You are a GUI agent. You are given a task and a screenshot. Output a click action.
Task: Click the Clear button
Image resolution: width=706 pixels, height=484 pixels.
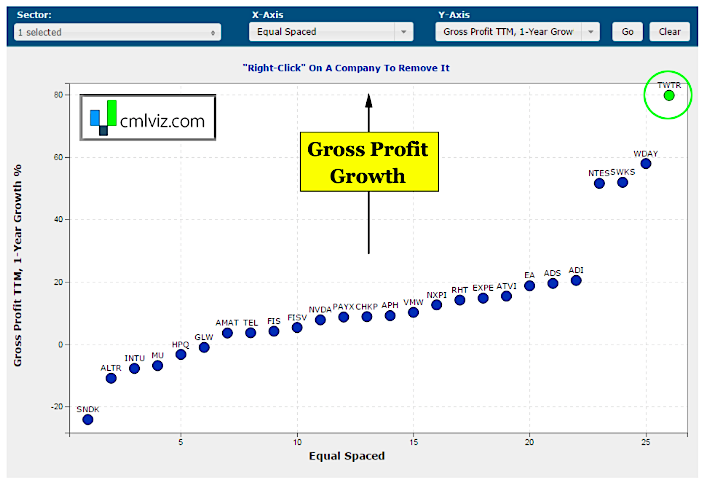point(670,32)
